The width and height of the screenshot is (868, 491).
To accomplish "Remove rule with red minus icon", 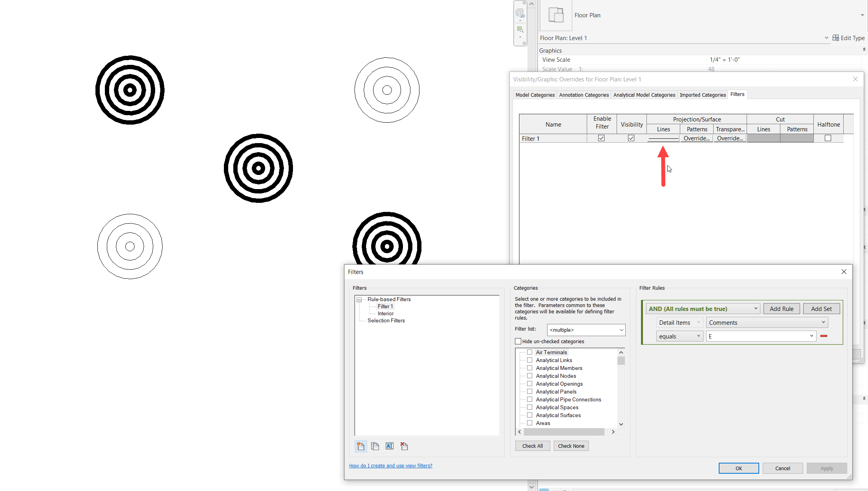I will pos(824,336).
